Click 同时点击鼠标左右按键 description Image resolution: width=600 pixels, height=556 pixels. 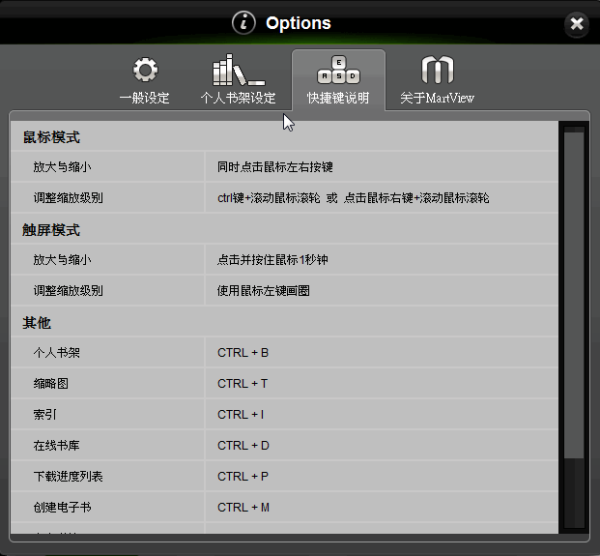click(275, 167)
